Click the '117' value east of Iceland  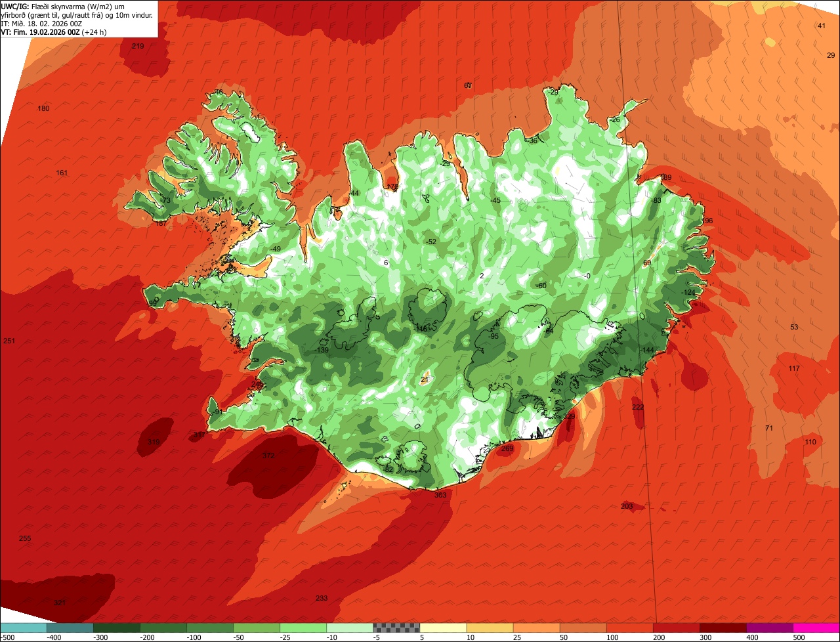pos(794,368)
